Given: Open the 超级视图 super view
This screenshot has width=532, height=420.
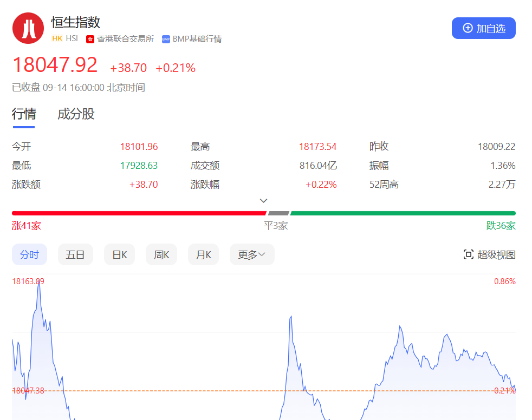Looking at the screenshot, I should 489,254.
